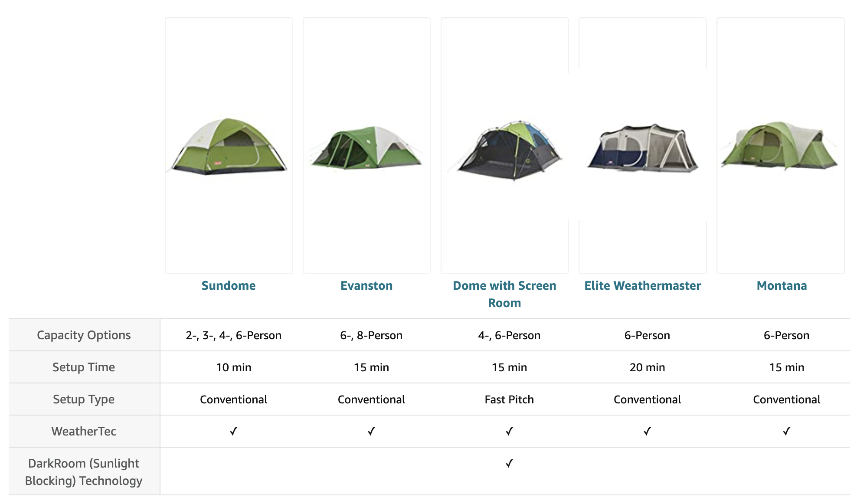The image size is (857, 504).
Task: Click the Dome with Screen Room tent image
Action: coord(505,146)
